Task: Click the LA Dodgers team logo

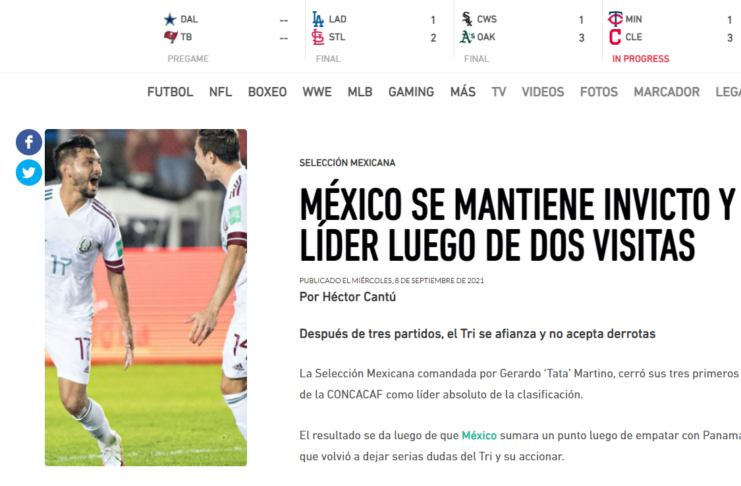Action: 318,19
